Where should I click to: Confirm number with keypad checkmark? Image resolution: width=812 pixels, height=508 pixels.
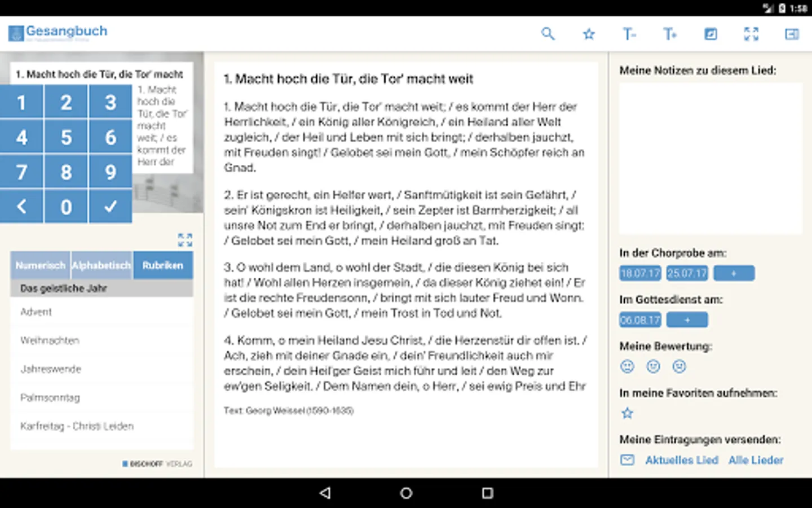(x=111, y=207)
